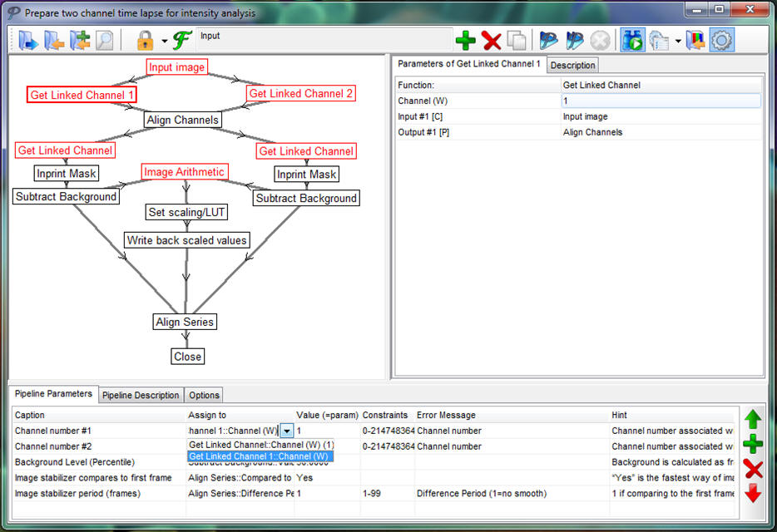This screenshot has height=532, width=777.
Task: Select the Align Channels node
Action: click(x=182, y=120)
